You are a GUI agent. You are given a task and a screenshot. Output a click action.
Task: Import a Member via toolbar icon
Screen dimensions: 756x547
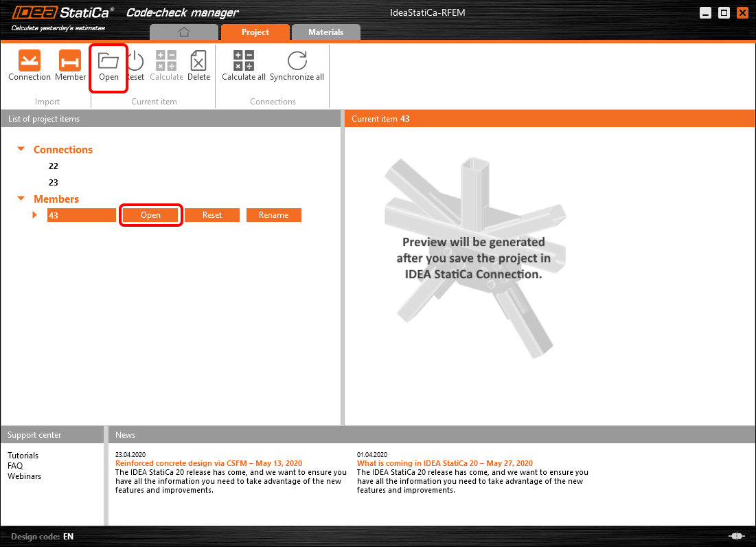pyautogui.click(x=70, y=65)
